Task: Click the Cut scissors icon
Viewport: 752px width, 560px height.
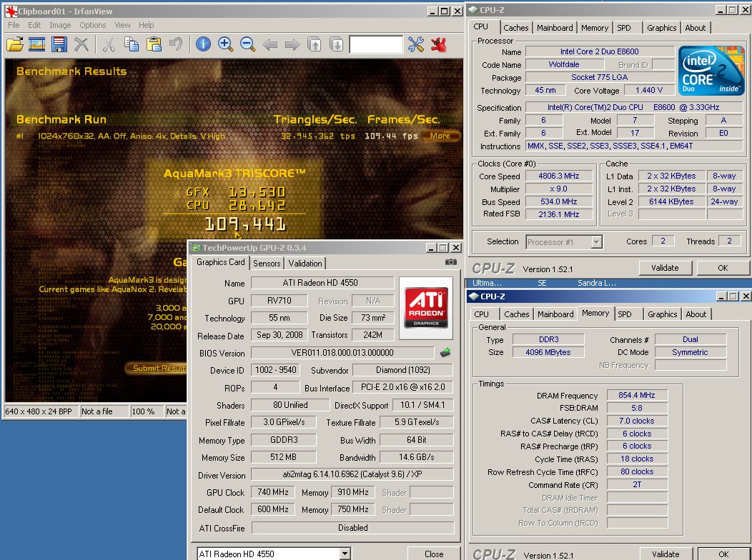Action: tap(109, 44)
